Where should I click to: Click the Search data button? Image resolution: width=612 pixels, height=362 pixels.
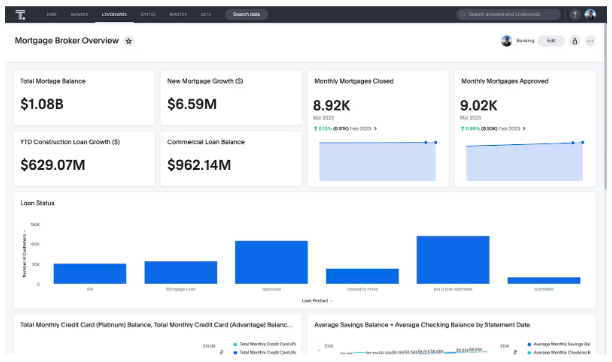coord(246,14)
